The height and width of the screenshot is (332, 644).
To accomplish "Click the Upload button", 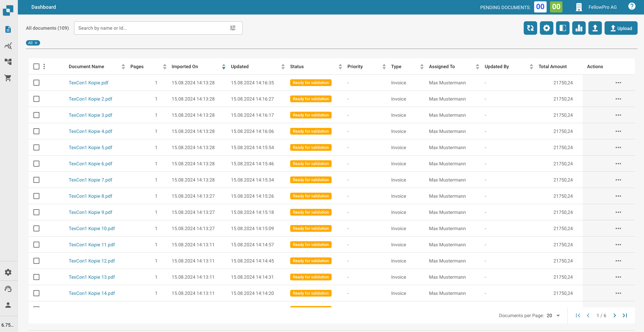I will click(x=621, y=28).
